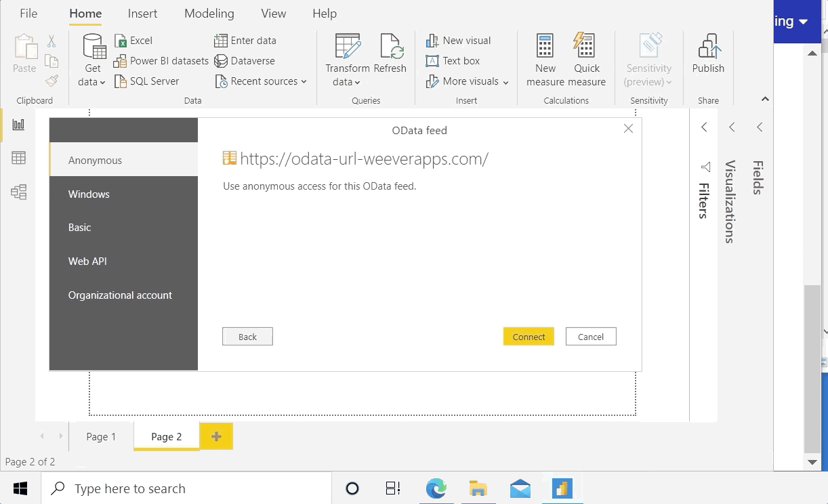Create a Quick measure

point(587,60)
